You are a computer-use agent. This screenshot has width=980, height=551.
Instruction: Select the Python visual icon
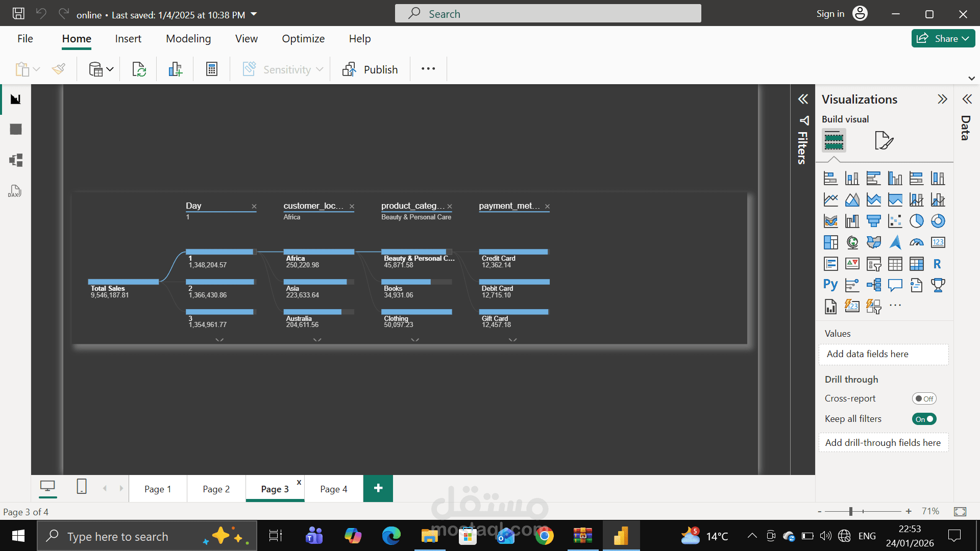830,285
